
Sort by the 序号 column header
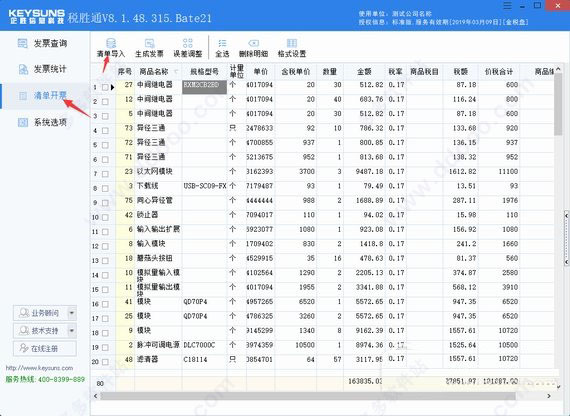(x=125, y=72)
